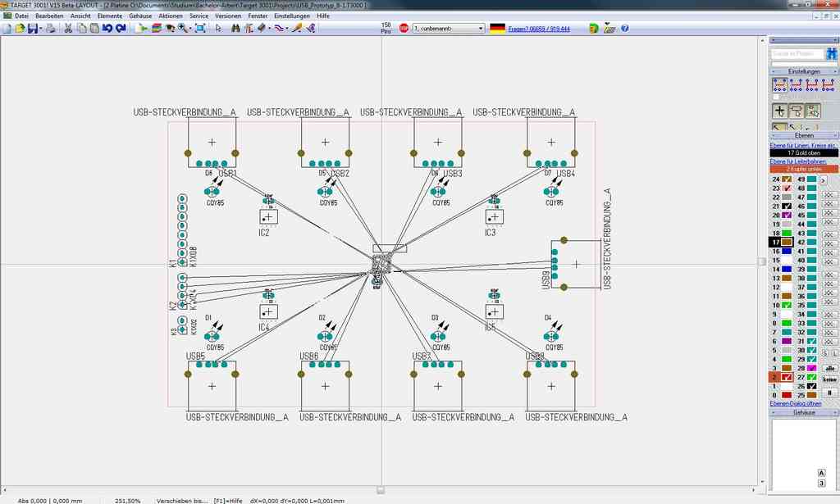This screenshot has width=840, height=504.
Task: Collapse the Ebenen panel header
Action: (x=804, y=135)
